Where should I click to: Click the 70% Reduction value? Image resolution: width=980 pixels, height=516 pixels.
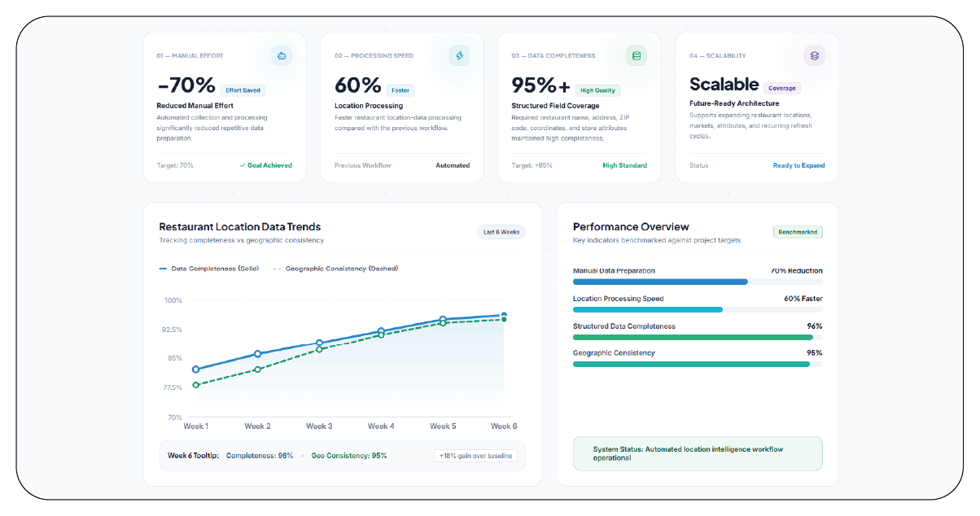(797, 271)
